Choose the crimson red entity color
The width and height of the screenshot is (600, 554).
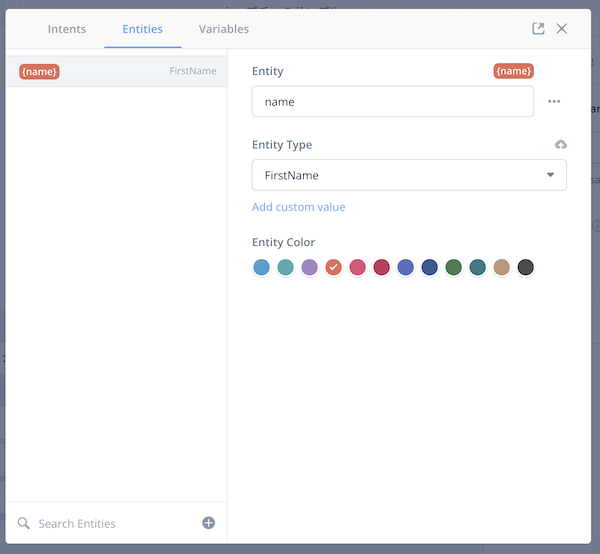tap(382, 267)
